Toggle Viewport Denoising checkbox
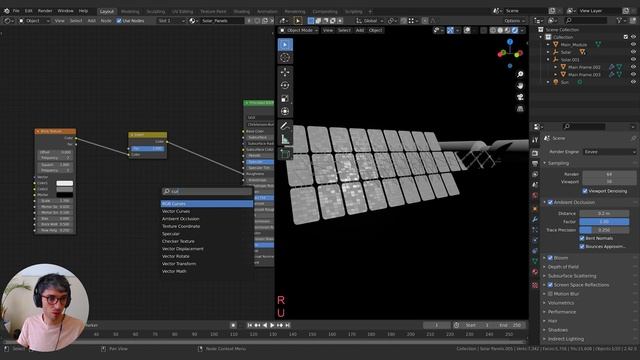The width and height of the screenshot is (640, 360). pyautogui.click(x=585, y=191)
